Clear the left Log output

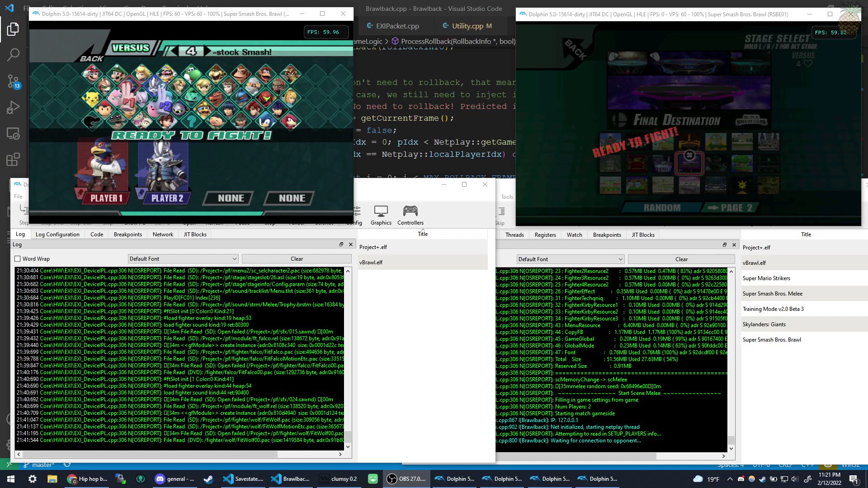(297, 259)
